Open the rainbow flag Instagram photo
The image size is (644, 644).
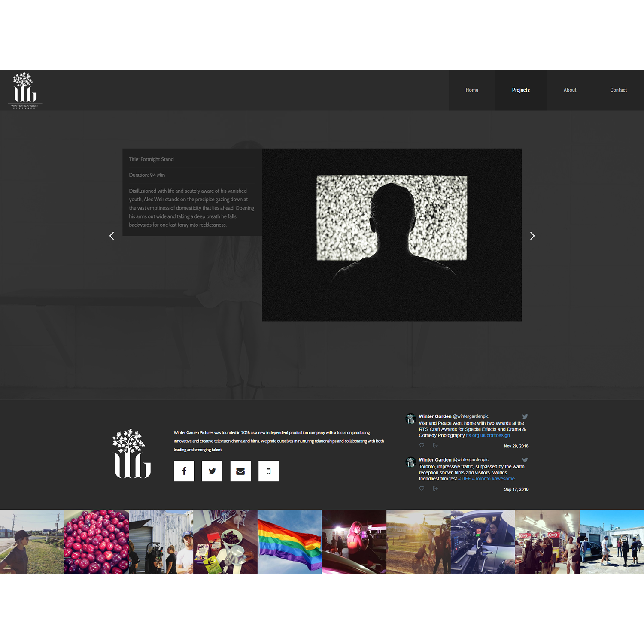pos(289,541)
